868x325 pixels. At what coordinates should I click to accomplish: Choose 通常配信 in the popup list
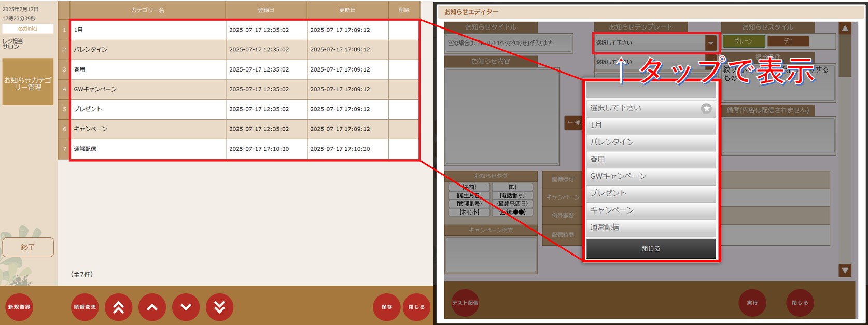[x=651, y=227]
